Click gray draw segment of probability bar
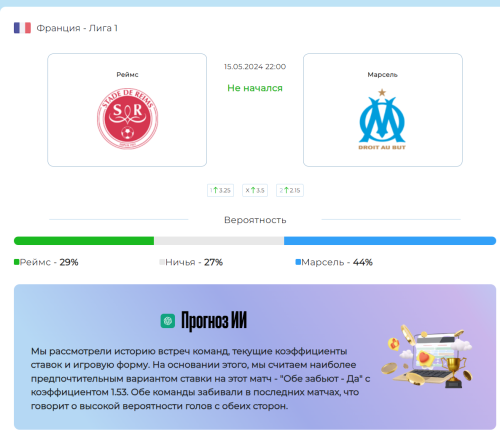Viewport: 500px width, 431px height. point(219,241)
